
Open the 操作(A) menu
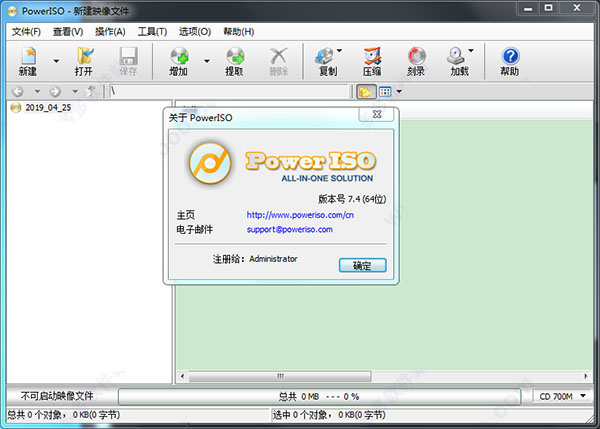point(110,32)
